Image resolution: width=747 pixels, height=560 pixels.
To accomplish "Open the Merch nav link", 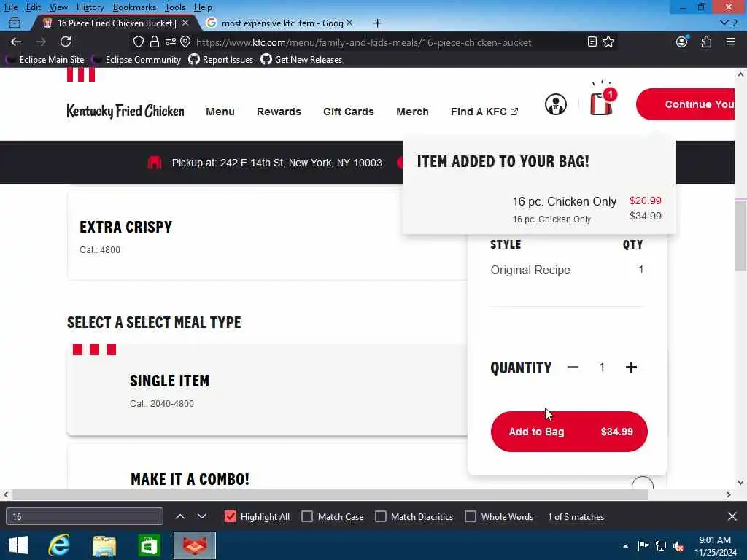I will point(412,112).
